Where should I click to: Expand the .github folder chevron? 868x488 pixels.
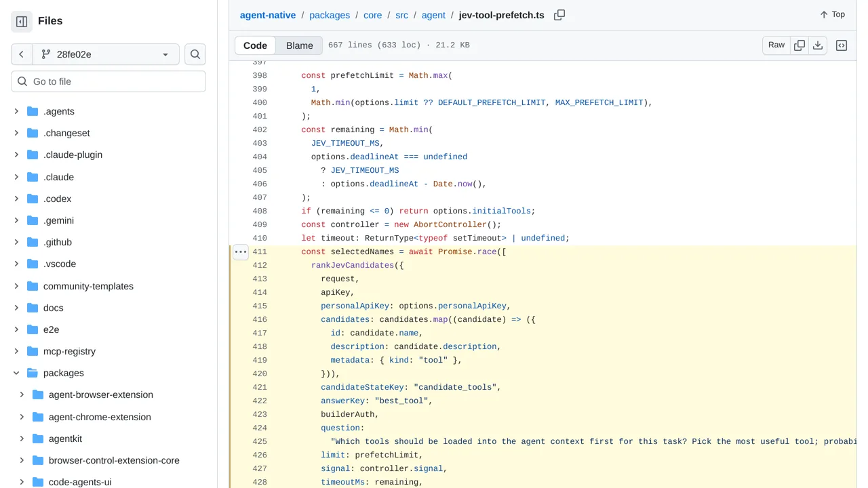pyautogui.click(x=16, y=242)
